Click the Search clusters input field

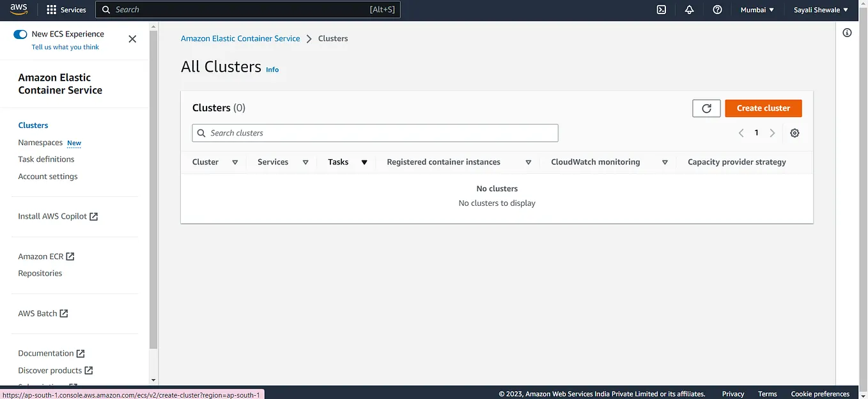click(375, 132)
